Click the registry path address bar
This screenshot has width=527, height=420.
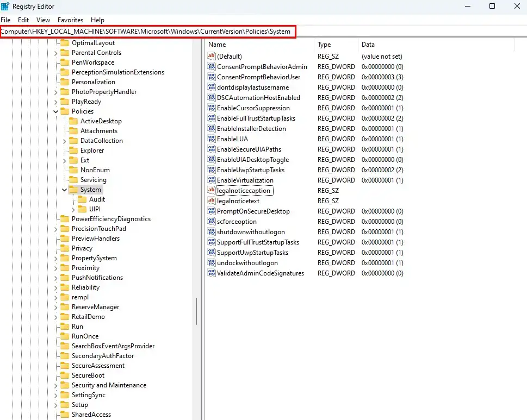pyautogui.click(x=263, y=32)
